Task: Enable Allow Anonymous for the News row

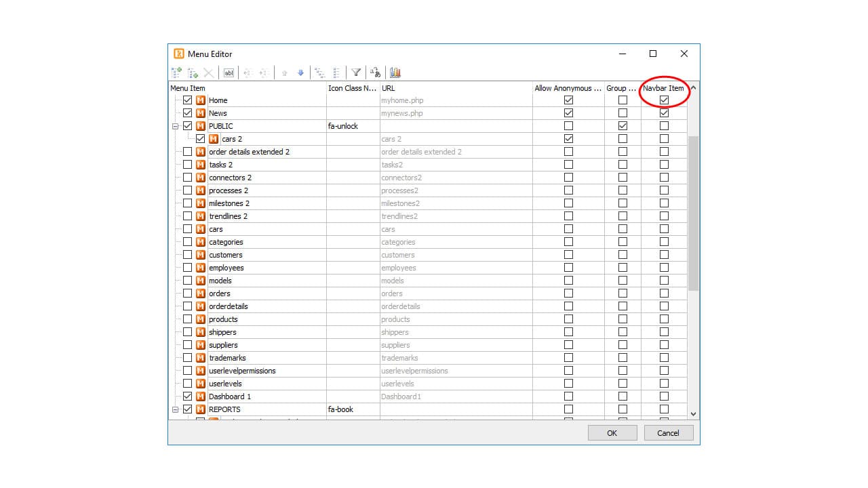Action: [x=568, y=113]
